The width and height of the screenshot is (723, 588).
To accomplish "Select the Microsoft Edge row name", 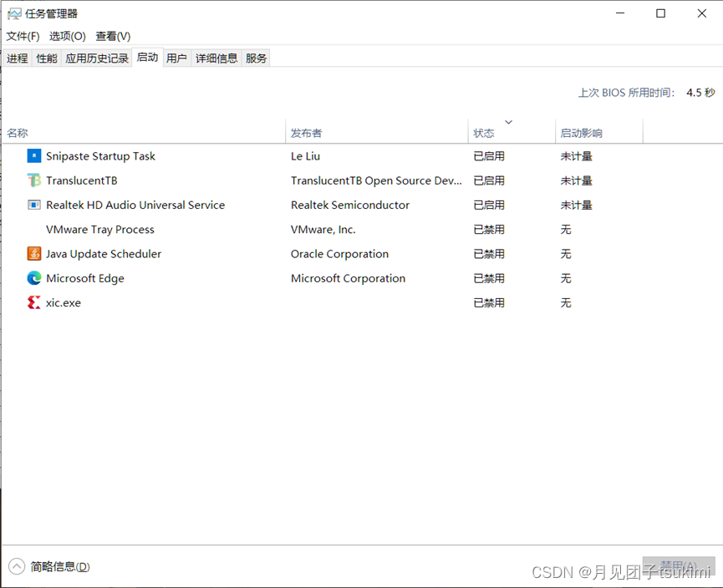I will [x=85, y=278].
